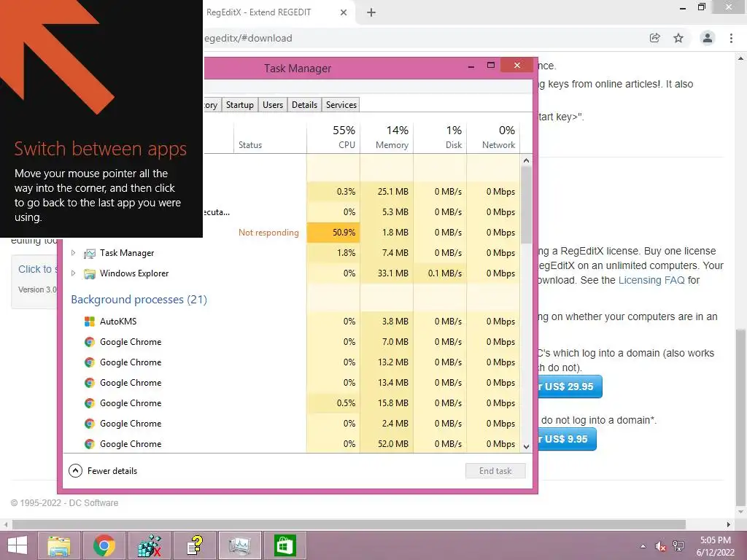Click the End task button

click(495, 471)
